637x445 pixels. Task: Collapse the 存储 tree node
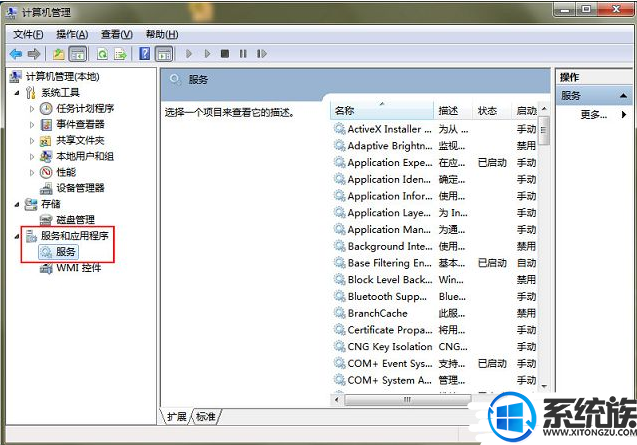click(17, 204)
